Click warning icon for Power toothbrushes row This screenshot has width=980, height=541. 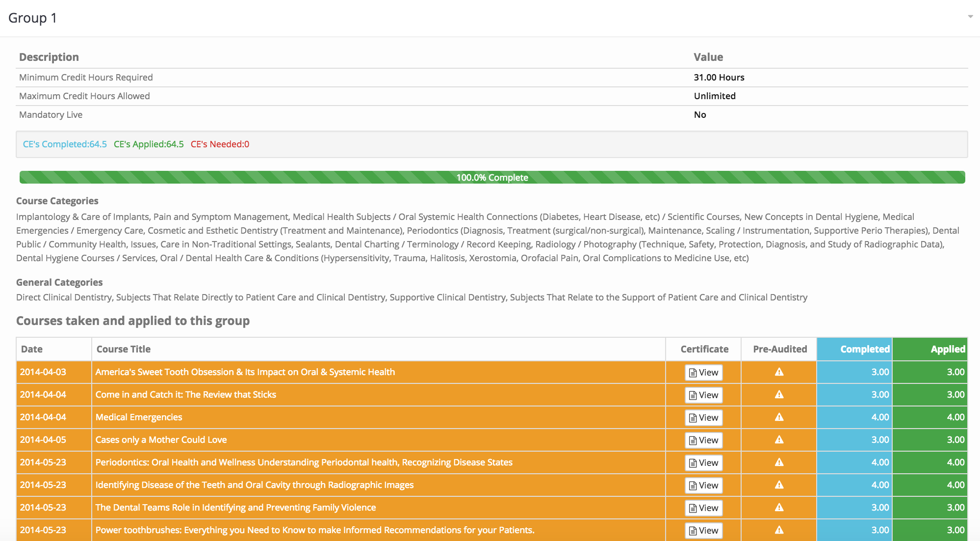(779, 530)
